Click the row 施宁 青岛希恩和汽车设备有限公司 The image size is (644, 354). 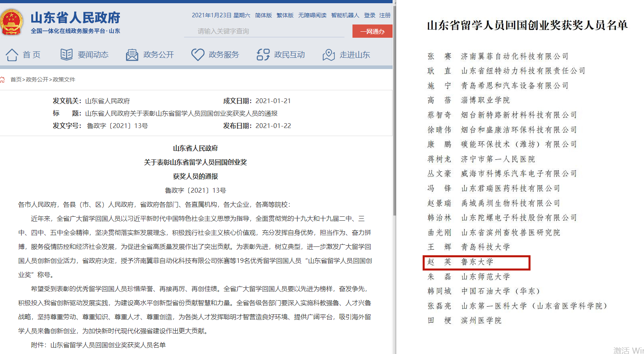click(x=498, y=85)
